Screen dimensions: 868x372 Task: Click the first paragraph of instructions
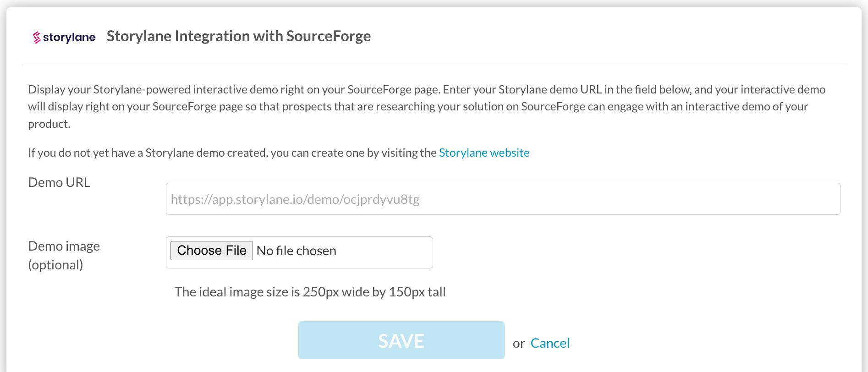426,106
